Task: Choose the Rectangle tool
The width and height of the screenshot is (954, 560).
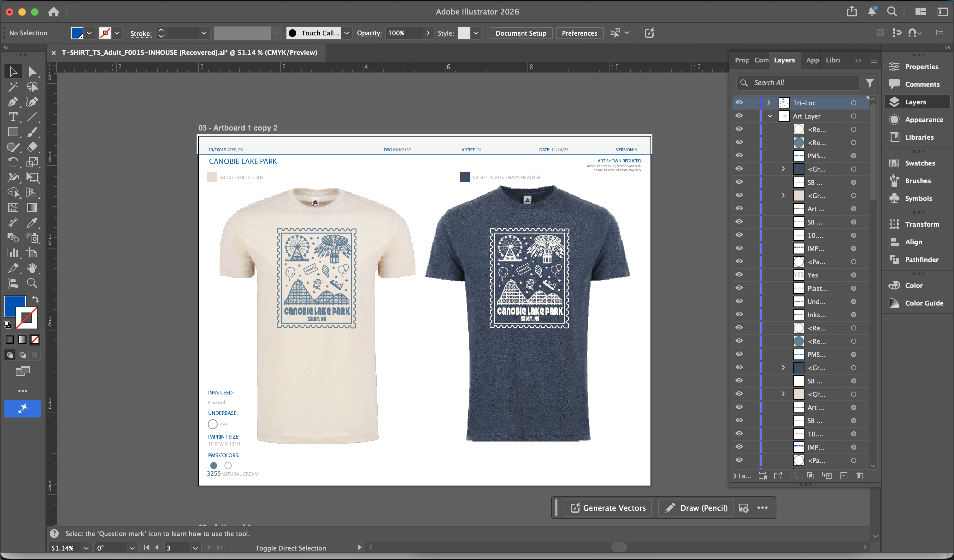Action: click(x=13, y=132)
